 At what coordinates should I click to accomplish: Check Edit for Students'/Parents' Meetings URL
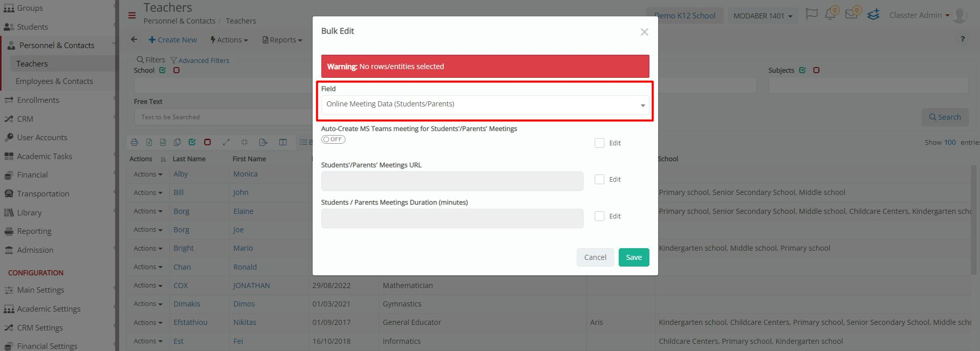599,180
